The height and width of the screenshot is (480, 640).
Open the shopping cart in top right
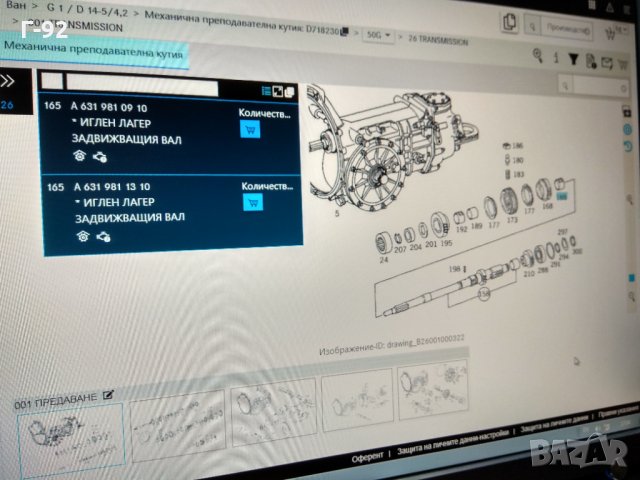[609, 32]
